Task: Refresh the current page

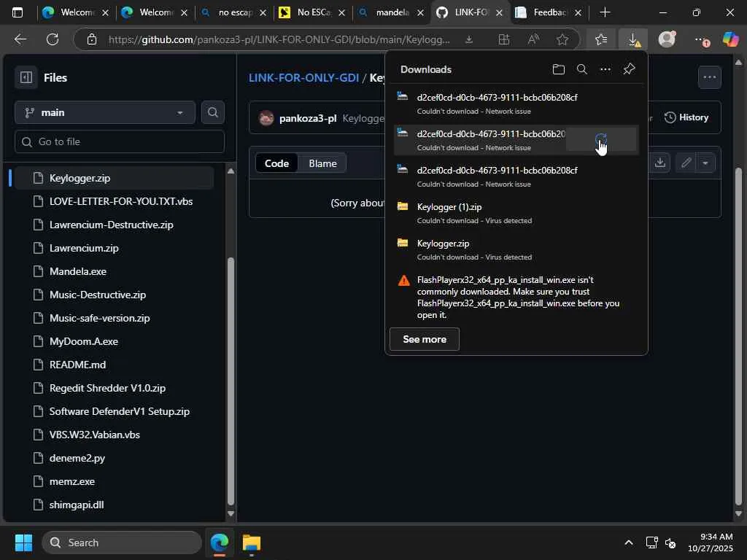Action: (x=53, y=39)
